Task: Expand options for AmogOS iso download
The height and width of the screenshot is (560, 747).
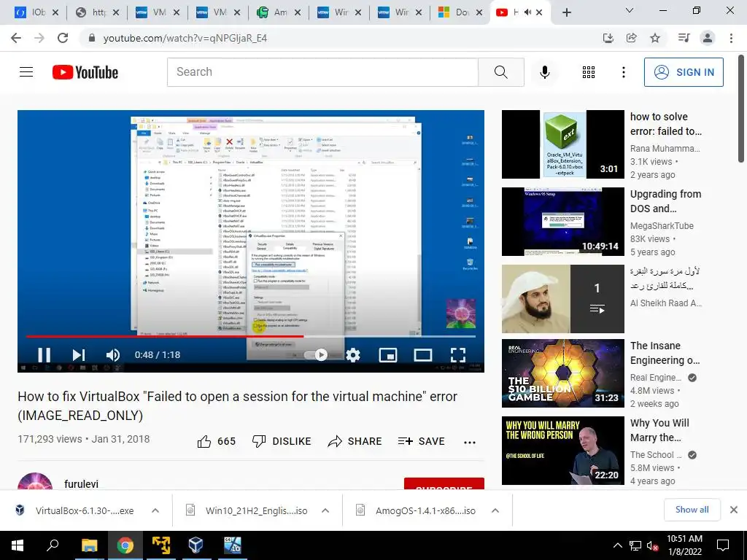Action: click(495, 510)
